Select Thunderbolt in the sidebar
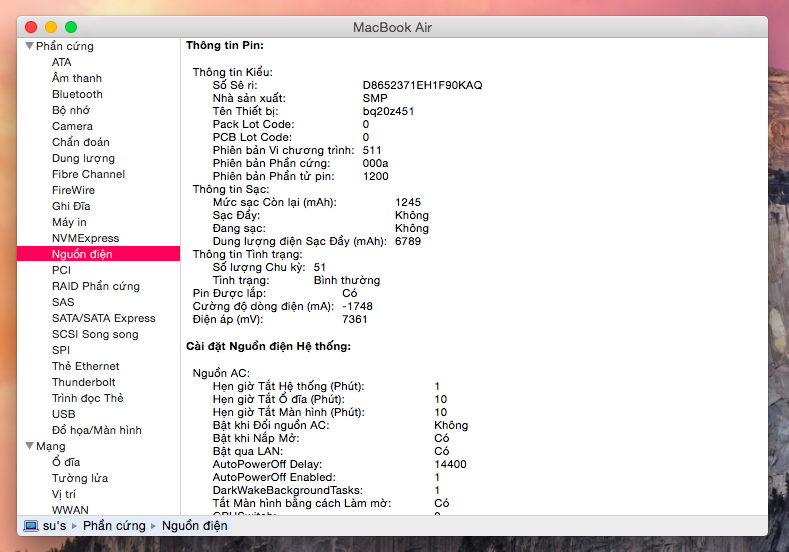 point(83,382)
